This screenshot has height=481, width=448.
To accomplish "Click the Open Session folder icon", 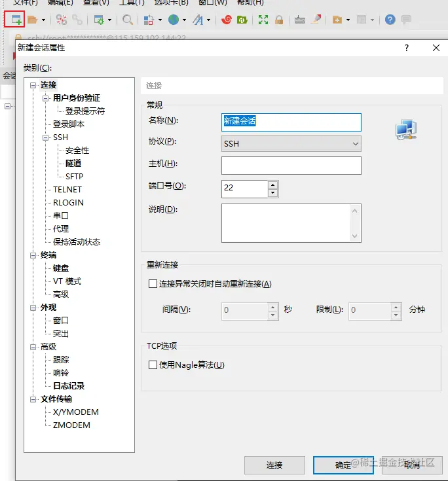I will [x=33, y=20].
